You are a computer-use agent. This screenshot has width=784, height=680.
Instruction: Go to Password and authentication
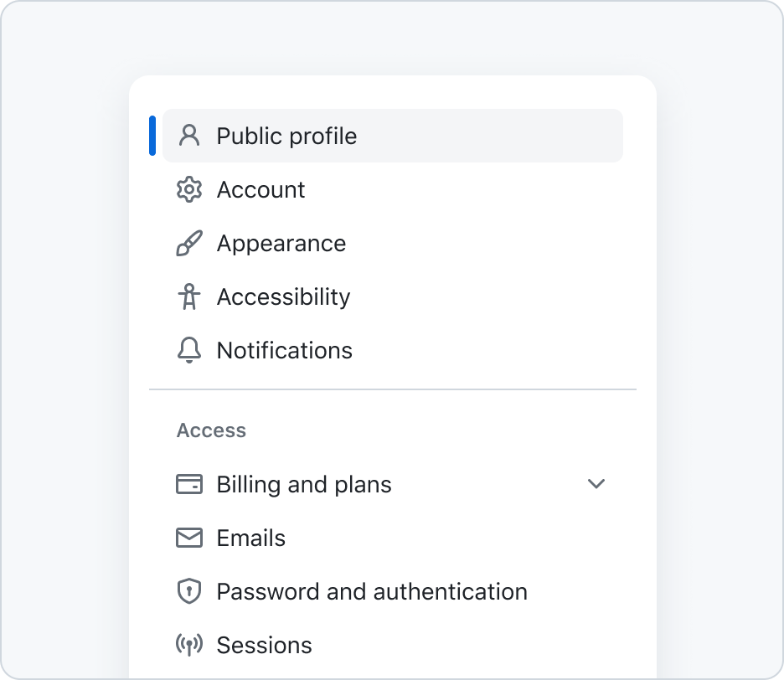pos(393,591)
